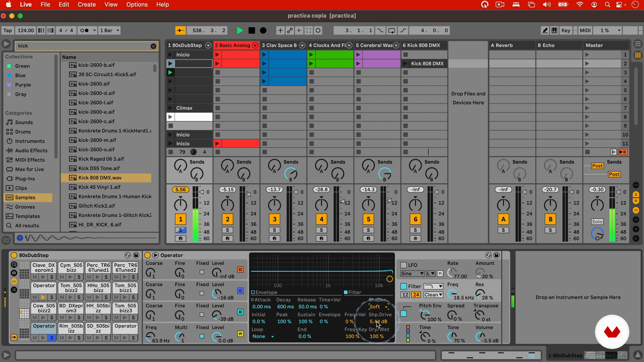Click the Re-enable Automation arrow icon

(x=299, y=31)
